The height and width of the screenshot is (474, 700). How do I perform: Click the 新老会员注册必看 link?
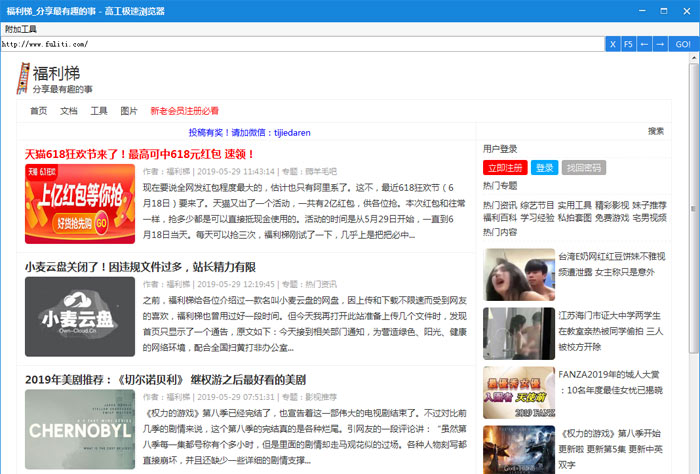coord(184,111)
